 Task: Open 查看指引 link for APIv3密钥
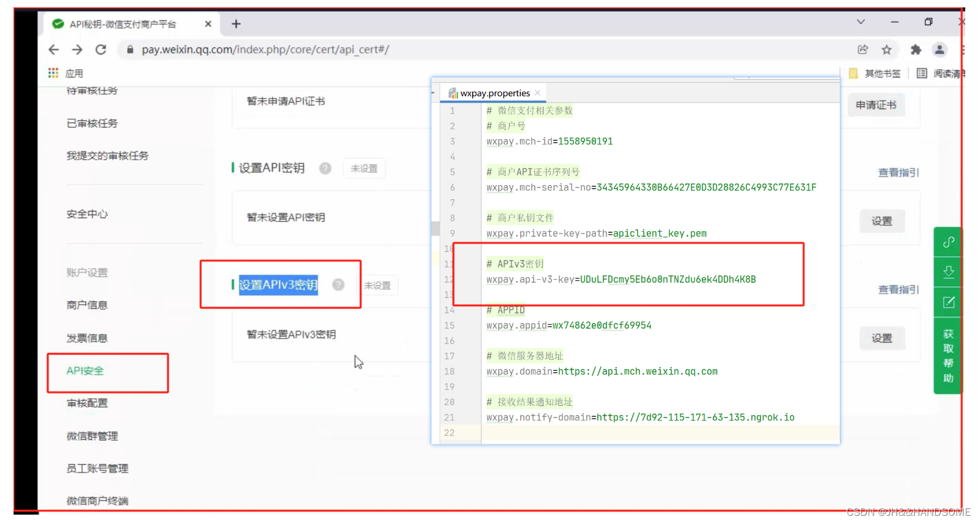coord(898,290)
